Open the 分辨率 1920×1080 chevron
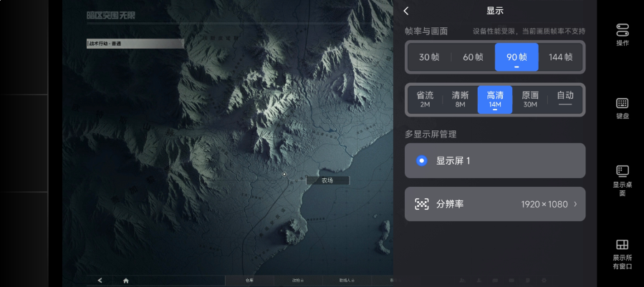Screen dimensions: 644x287 (575, 204)
